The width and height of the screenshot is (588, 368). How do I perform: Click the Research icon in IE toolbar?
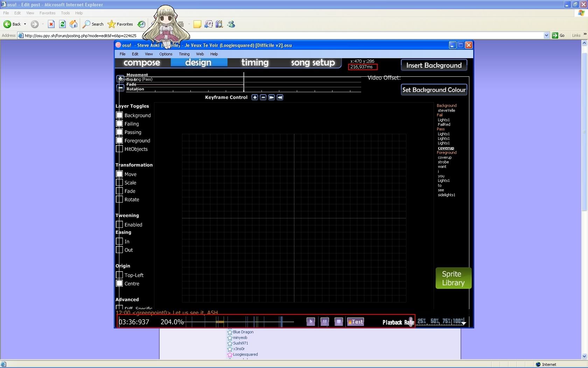219,24
